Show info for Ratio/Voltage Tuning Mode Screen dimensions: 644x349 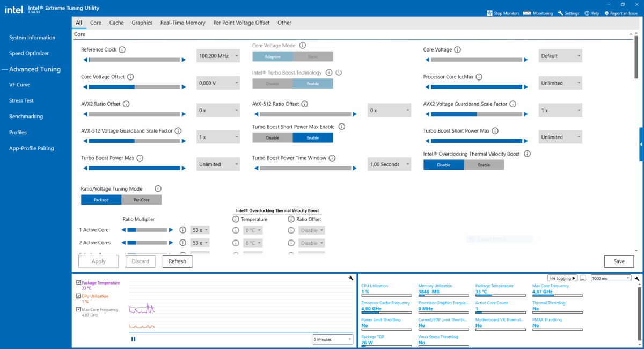(158, 189)
